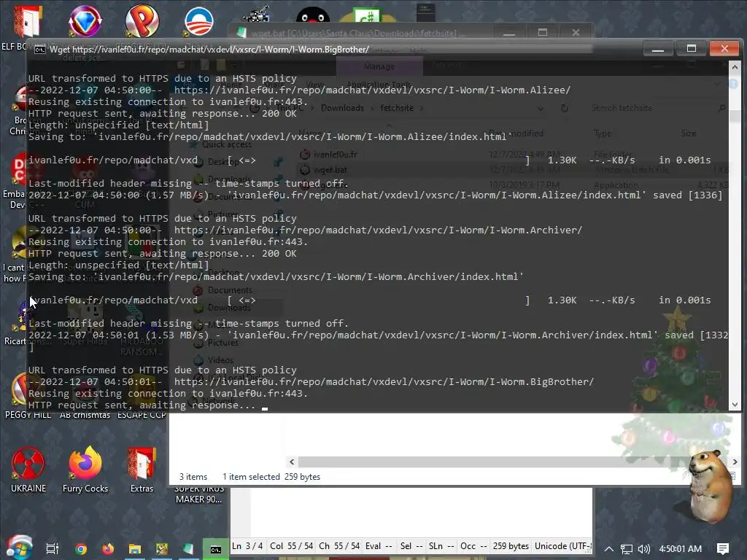
Task: Click the 'Occ --' status bar field
Action: click(x=473, y=546)
